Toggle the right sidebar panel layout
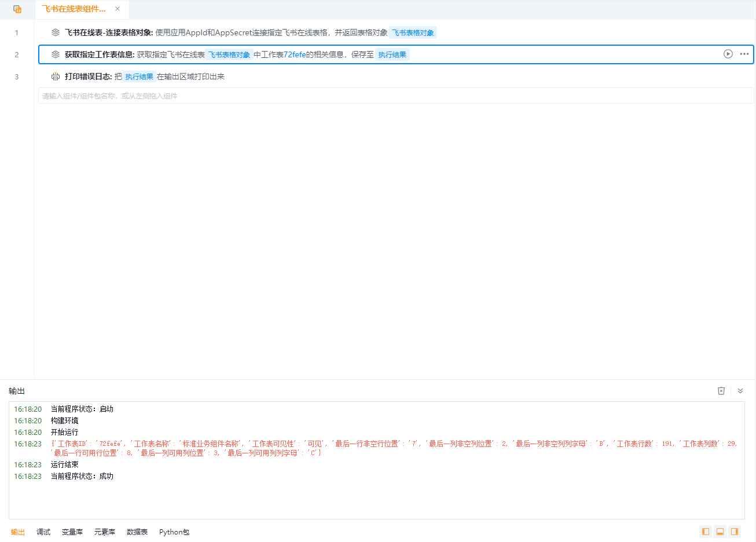The image size is (756, 542). pos(735,532)
